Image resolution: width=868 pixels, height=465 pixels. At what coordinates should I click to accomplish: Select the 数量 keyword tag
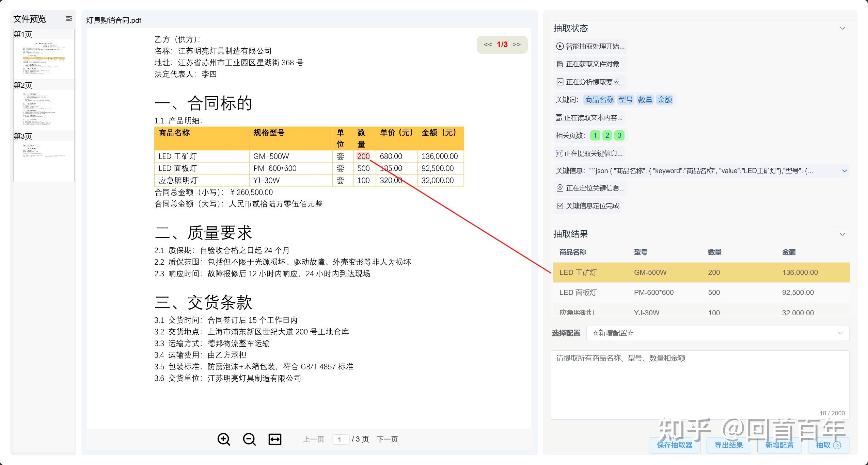[646, 100]
